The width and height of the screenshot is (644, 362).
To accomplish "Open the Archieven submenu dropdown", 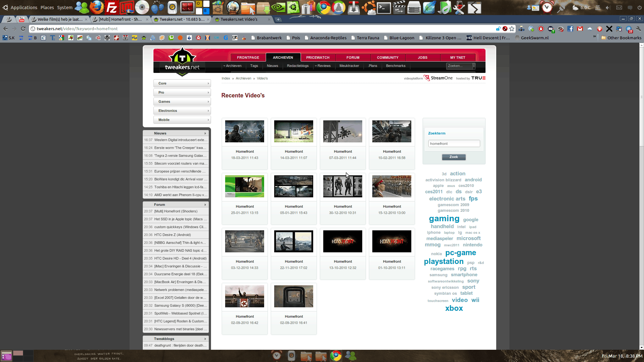I will tap(232, 66).
